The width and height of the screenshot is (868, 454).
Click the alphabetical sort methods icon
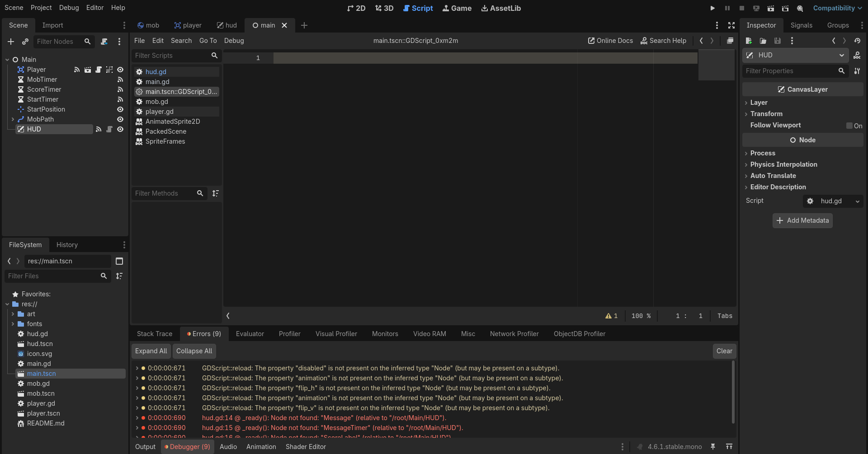(x=216, y=193)
